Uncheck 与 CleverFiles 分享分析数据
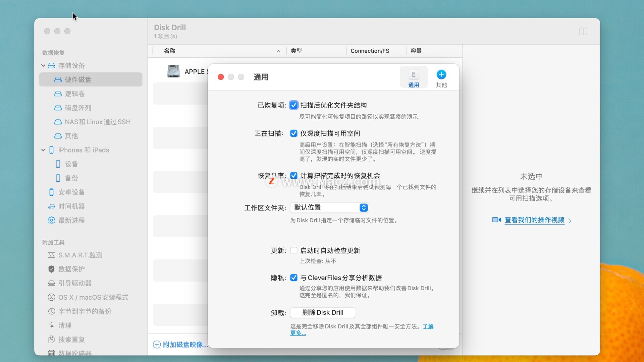This screenshot has height=362, width=644. (293, 278)
